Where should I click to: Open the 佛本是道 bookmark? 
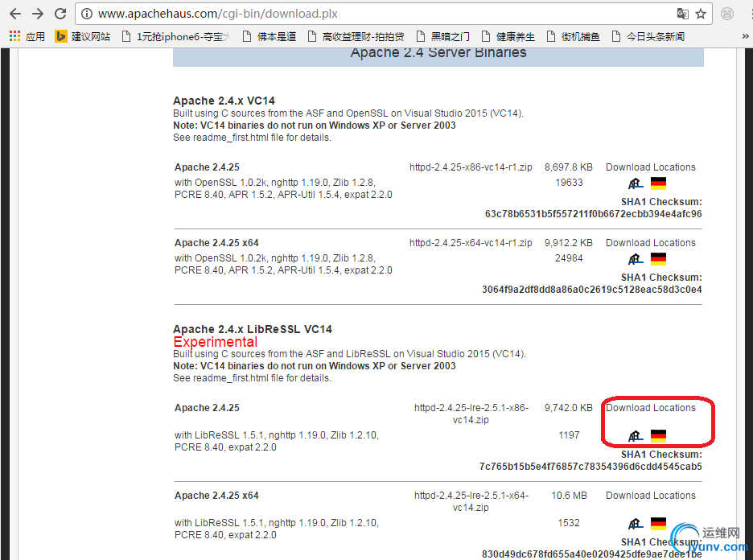(x=270, y=36)
